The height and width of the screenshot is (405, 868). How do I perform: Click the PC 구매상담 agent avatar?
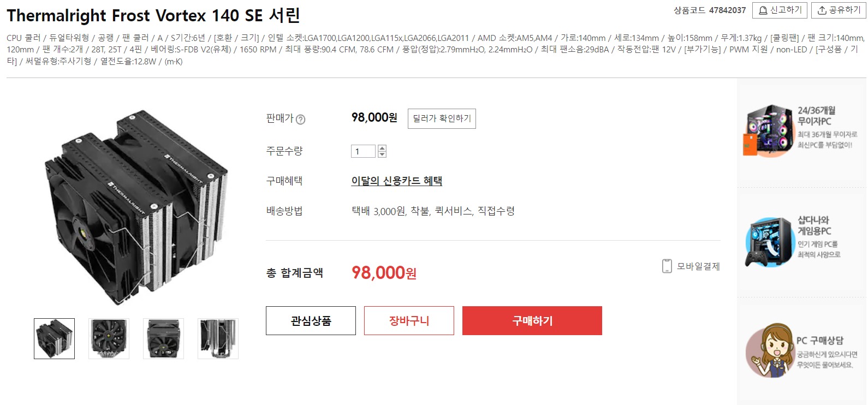tap(770, 350)
